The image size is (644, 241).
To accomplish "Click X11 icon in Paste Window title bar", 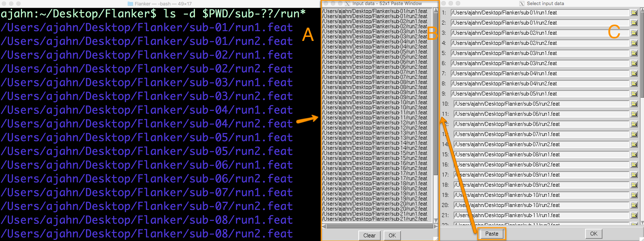I will coord(347,3).
